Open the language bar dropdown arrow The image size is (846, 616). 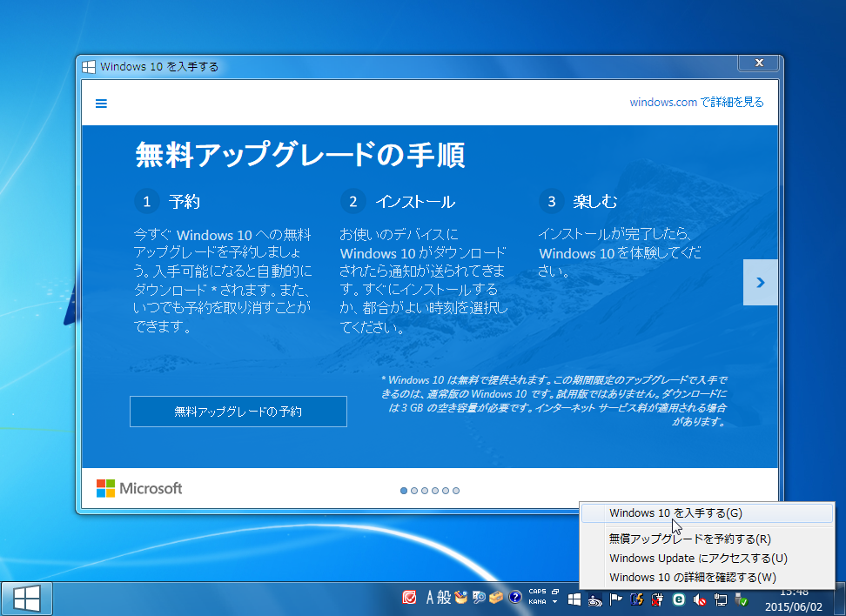(554, 603)
